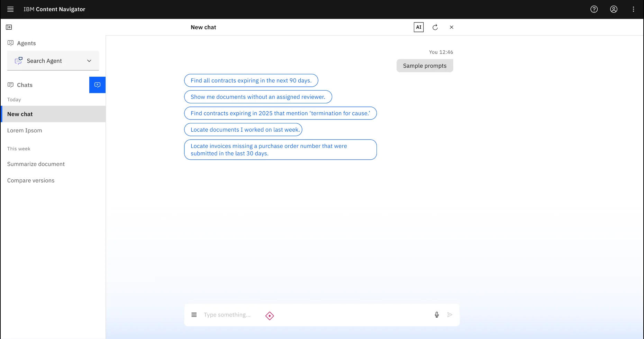
Task: Open the hamburger navigation menu
Action: 10,9
